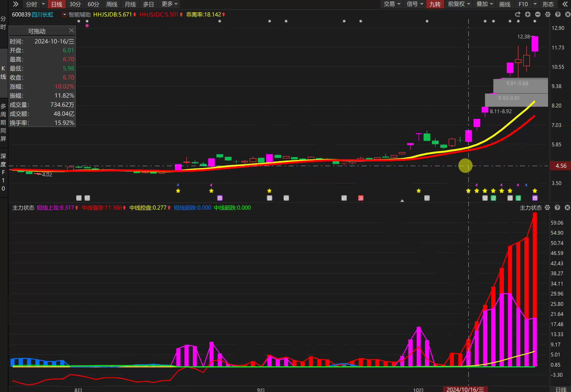The height and width of the screenshot is (392, 571).
Task: Open the 叠加 overlay dropdown
Action: 485,4
